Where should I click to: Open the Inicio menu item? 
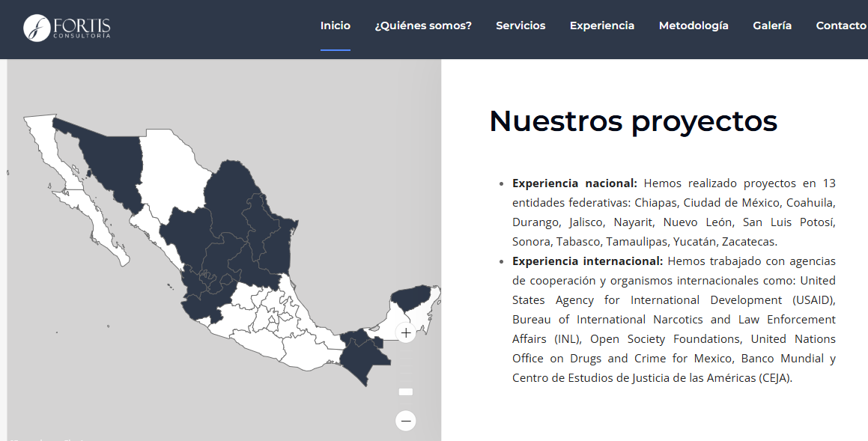pos(335,25)
